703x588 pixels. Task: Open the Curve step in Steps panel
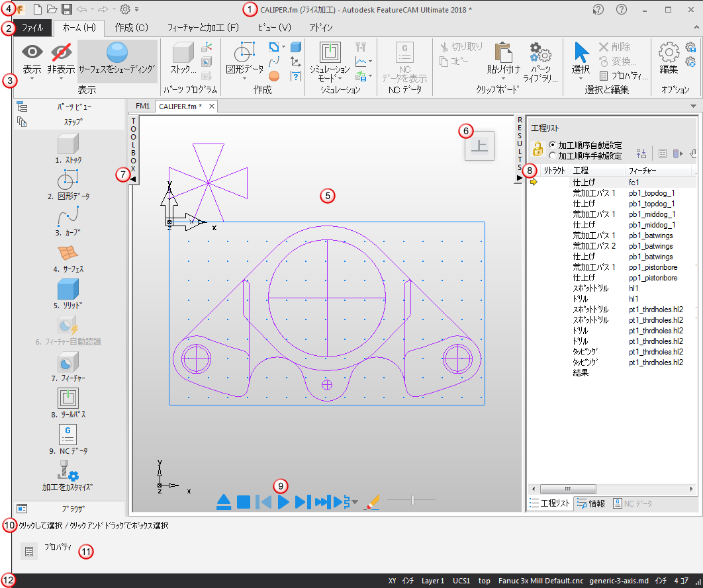click(69, 216)
